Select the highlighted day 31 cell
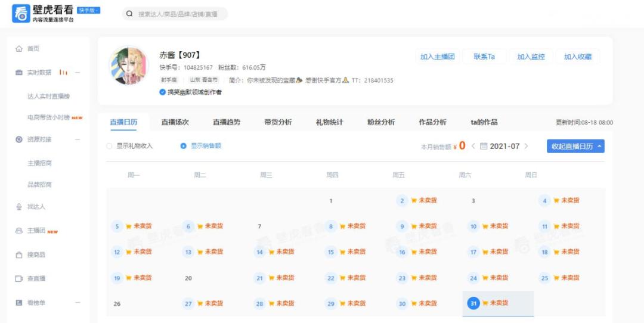The height and width of the screenshot is (323, 644). (498, 304)
